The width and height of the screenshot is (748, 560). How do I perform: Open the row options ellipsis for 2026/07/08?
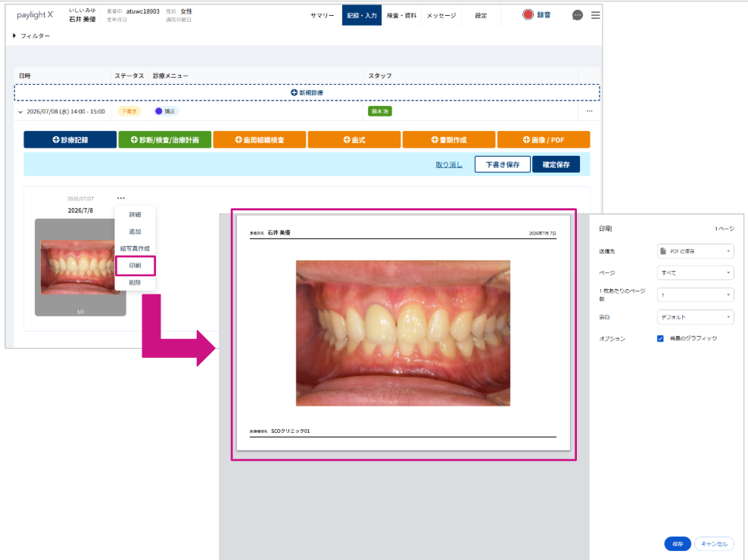pos(590,111)
